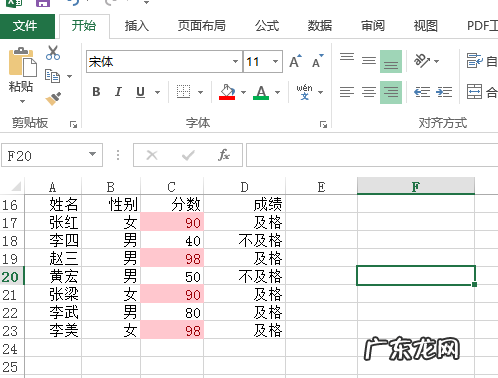The height and width of the screenshot is (378, 498).
Task: Expand fill color palette arrow
Action: [243, 92]
